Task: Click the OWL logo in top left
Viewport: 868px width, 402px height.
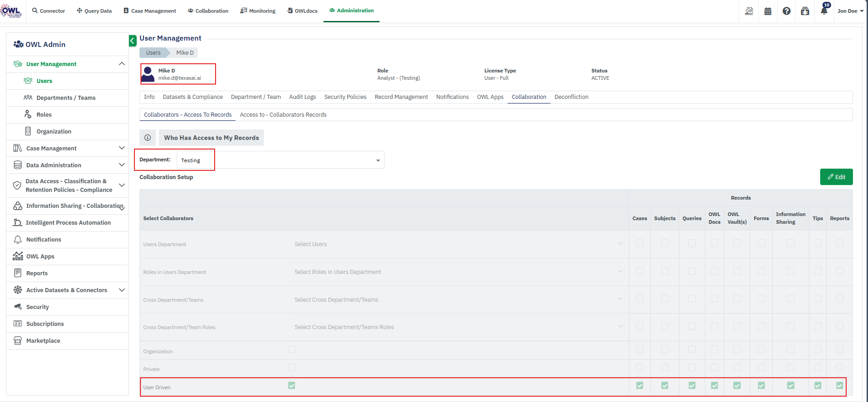Action: point(11,11)
